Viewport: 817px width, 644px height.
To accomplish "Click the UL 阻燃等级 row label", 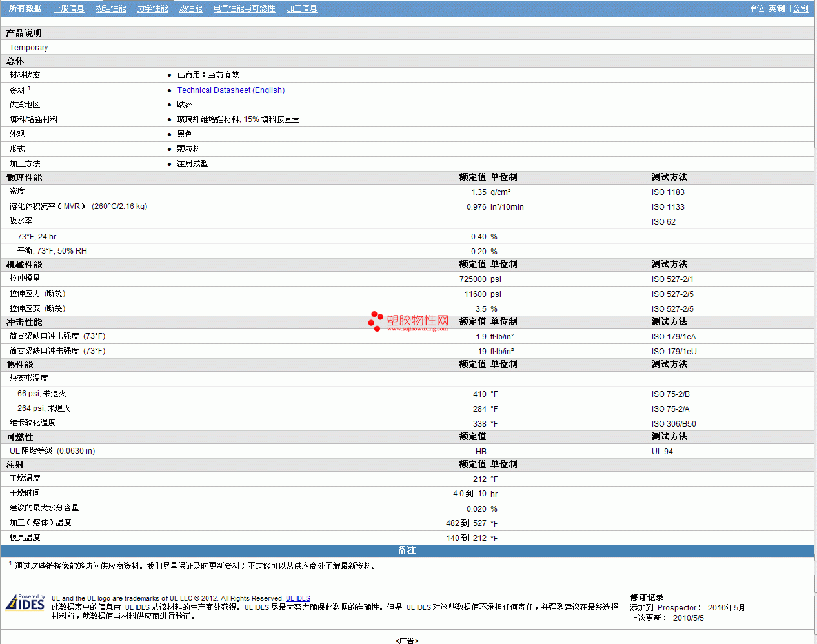I will tap(52, 451).
